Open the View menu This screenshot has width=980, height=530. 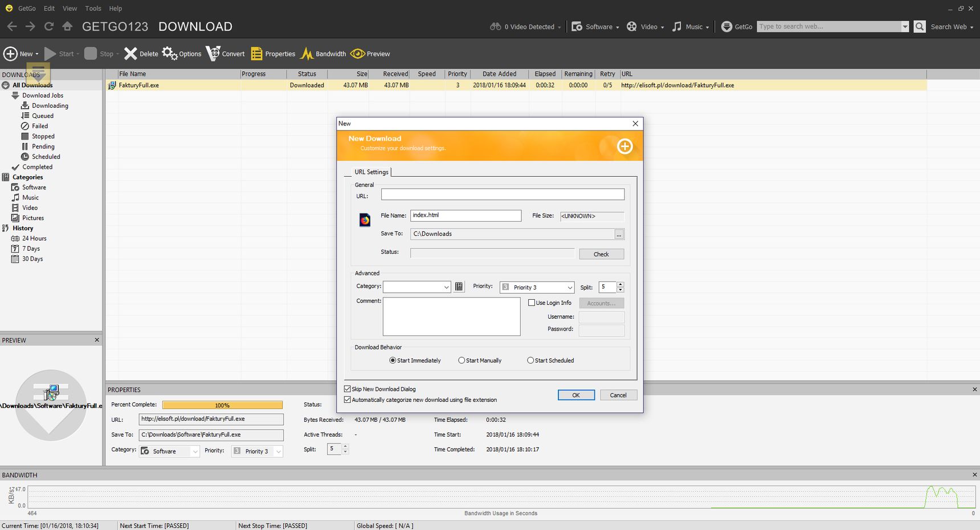[x=70, y=8]
